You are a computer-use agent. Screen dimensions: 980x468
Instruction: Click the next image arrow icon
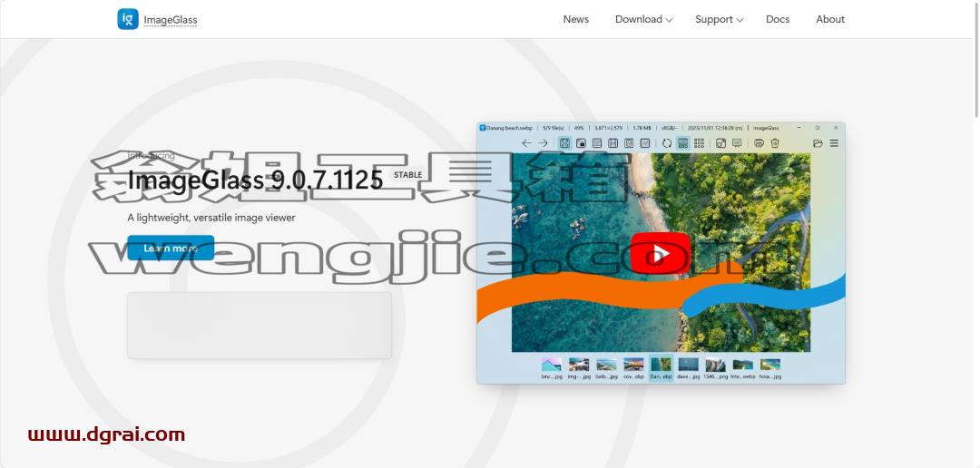tap(544, 143)
